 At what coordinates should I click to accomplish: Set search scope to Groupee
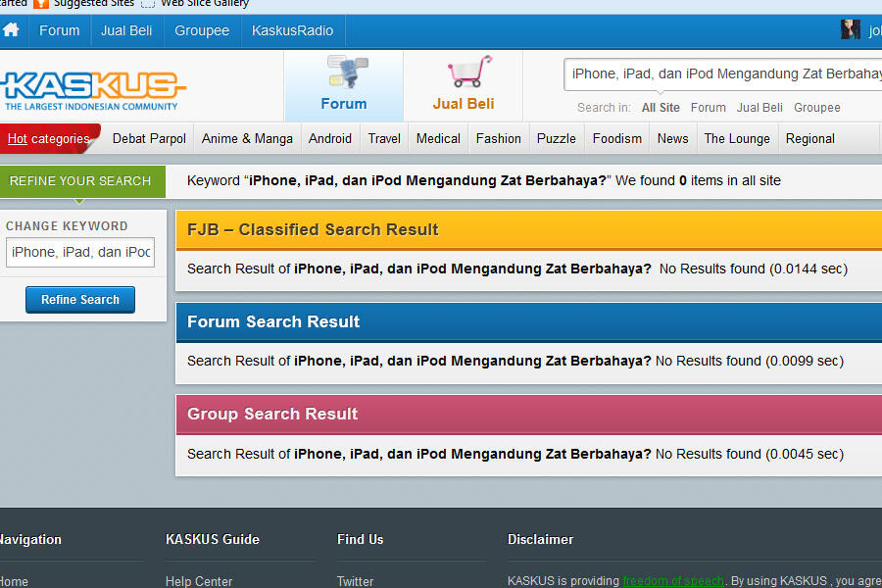(x=816, y=108)
